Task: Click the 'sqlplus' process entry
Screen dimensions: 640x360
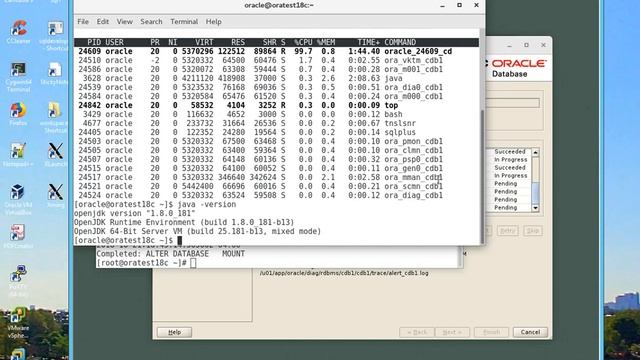Action: pos(400,132)
